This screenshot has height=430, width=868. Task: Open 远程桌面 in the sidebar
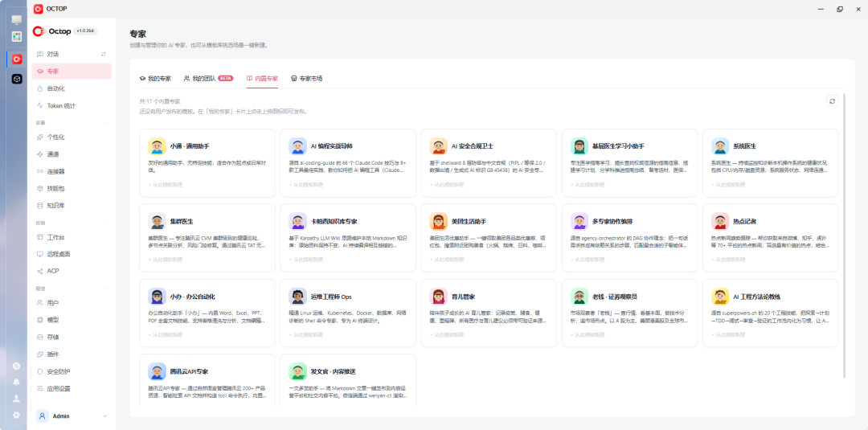click(x=72, y=255)
